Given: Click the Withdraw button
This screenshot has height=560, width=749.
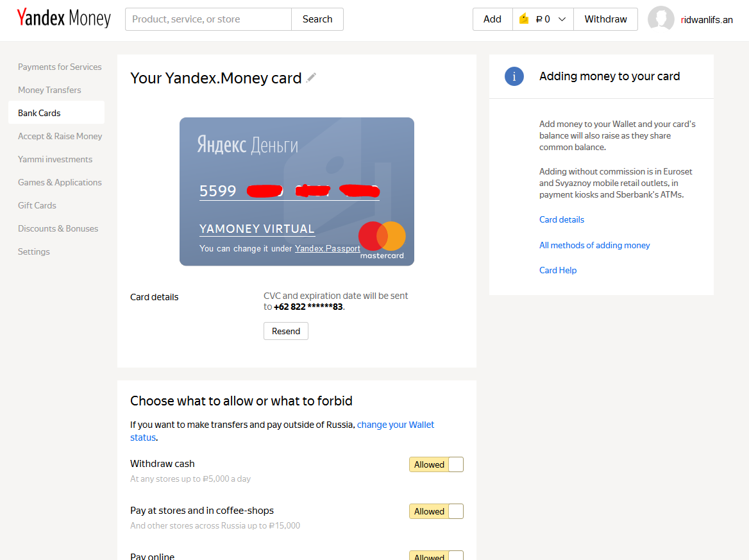Looking at the screenshot, I should pyautogui.click(x=605, y=19).
